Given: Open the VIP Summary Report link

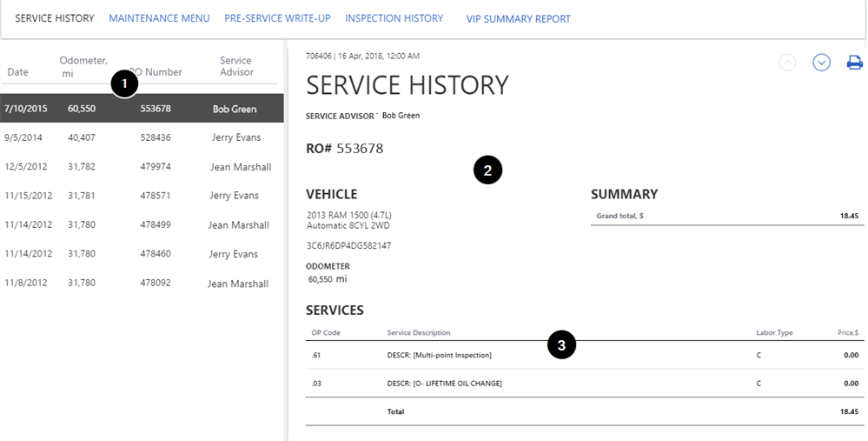Looking at the screenshot, I should point(518,19).
